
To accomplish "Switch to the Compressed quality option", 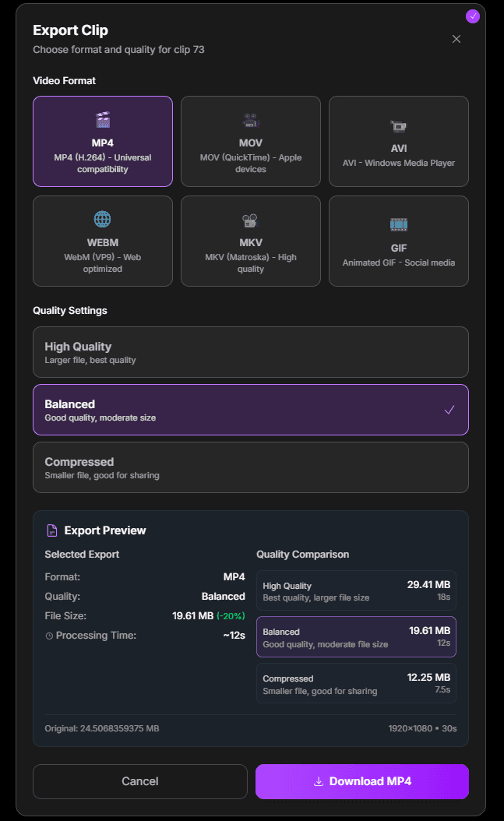I will [x=250, y=467].
